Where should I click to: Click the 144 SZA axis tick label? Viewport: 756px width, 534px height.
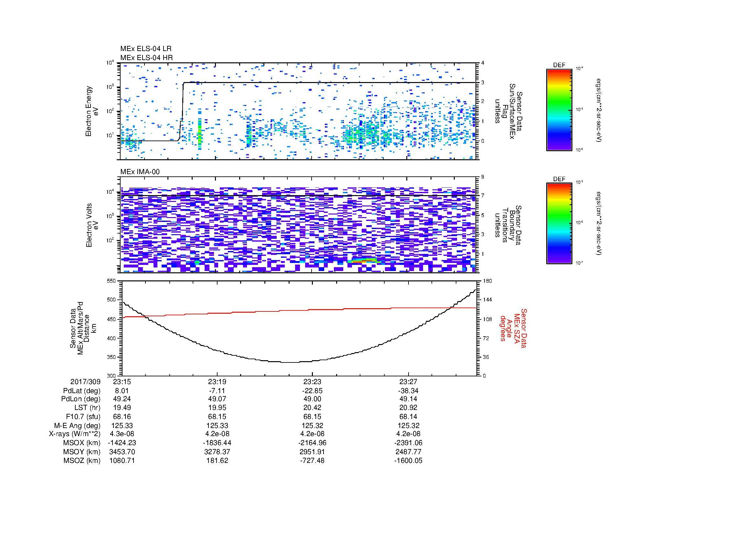coord(487,300)
